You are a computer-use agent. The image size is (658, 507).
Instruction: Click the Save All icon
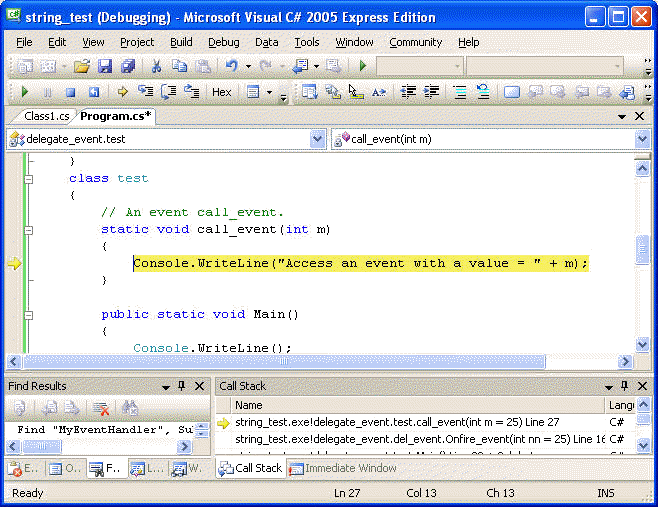pyautogui.click(x=128, y=66)
